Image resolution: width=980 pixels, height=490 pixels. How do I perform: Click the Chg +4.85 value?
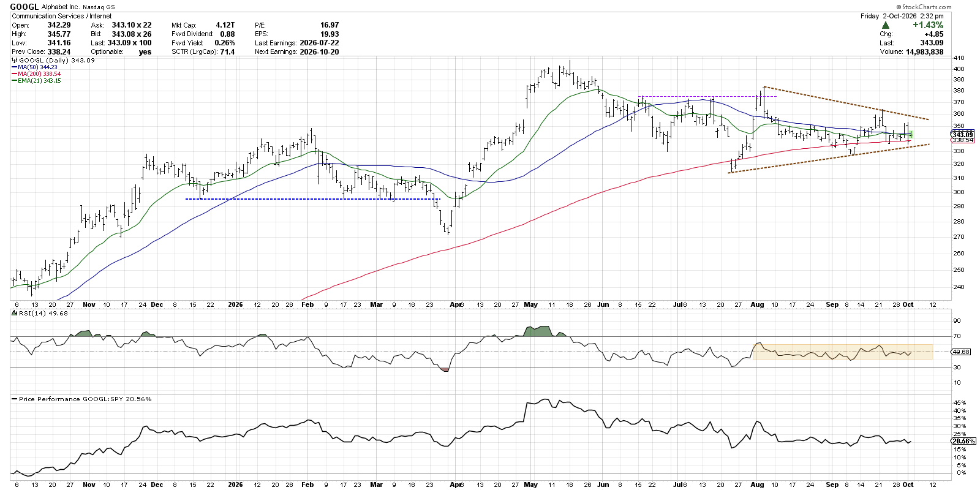point(934,34)
